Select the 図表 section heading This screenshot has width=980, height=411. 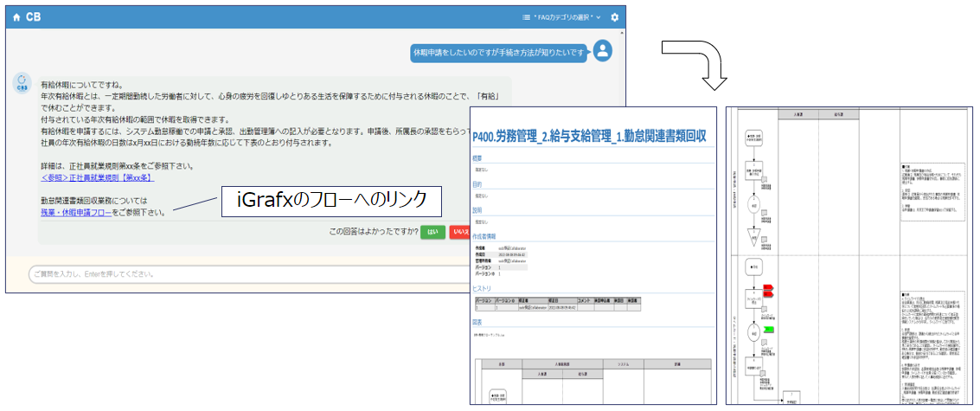pos(478,322)
